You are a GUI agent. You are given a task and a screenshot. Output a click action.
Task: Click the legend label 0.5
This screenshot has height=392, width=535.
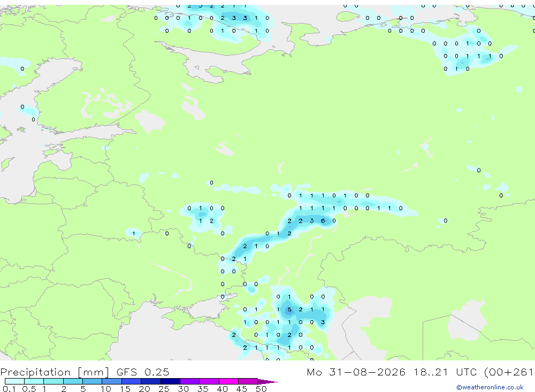[x=29, y=389]
